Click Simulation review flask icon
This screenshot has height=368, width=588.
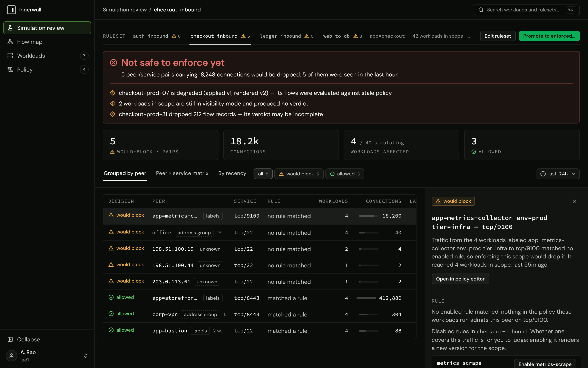pos(10,28)
